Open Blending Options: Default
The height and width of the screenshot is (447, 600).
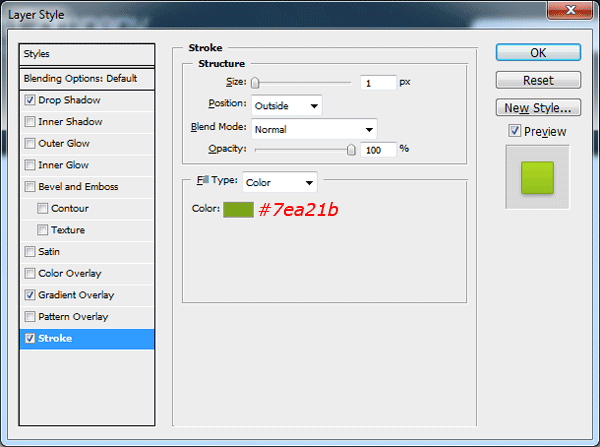click(x=87, y=79)
